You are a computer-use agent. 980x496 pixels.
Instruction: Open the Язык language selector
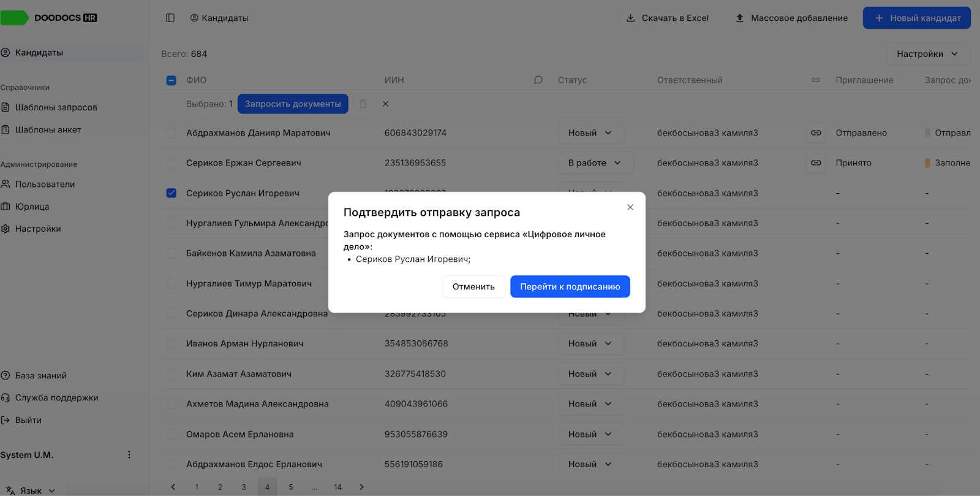click(x=33, y=490)
